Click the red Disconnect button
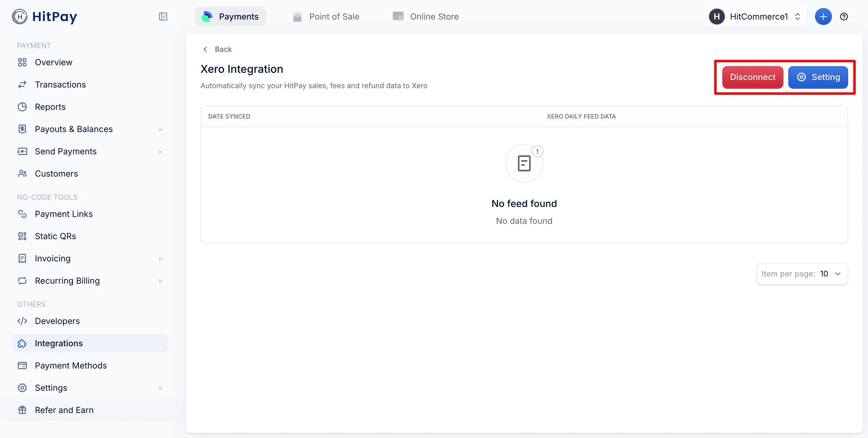This screenshot has height=438, width=868. pyautogui.click(x=752, y=77)
